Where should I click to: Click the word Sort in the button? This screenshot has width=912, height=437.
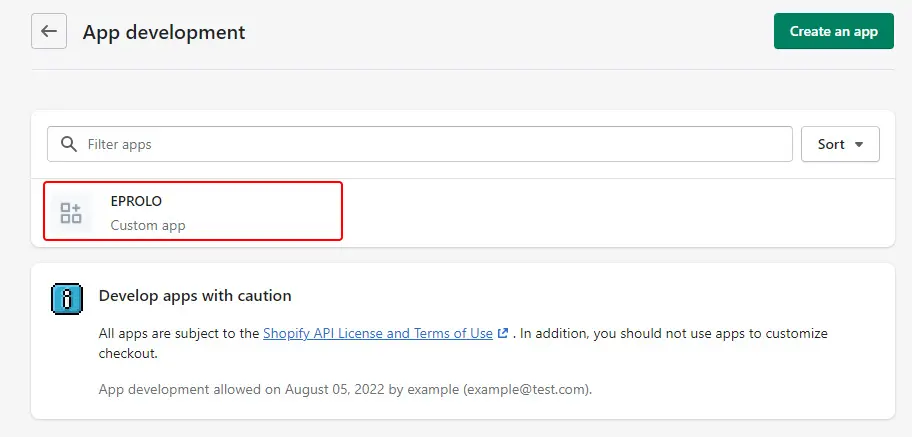[x=831, y=144]
